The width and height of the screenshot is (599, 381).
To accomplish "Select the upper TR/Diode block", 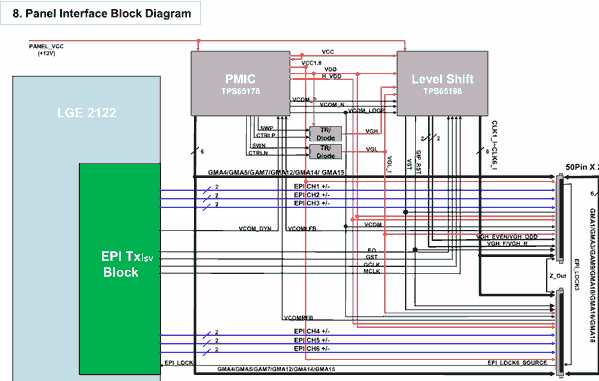I will pyautogui.click(x=325, y=134).
